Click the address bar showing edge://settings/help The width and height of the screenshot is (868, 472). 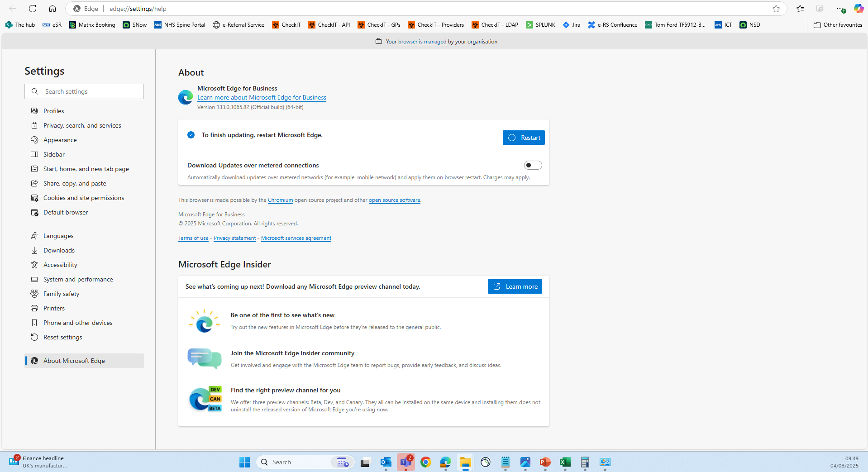[425, 9]
